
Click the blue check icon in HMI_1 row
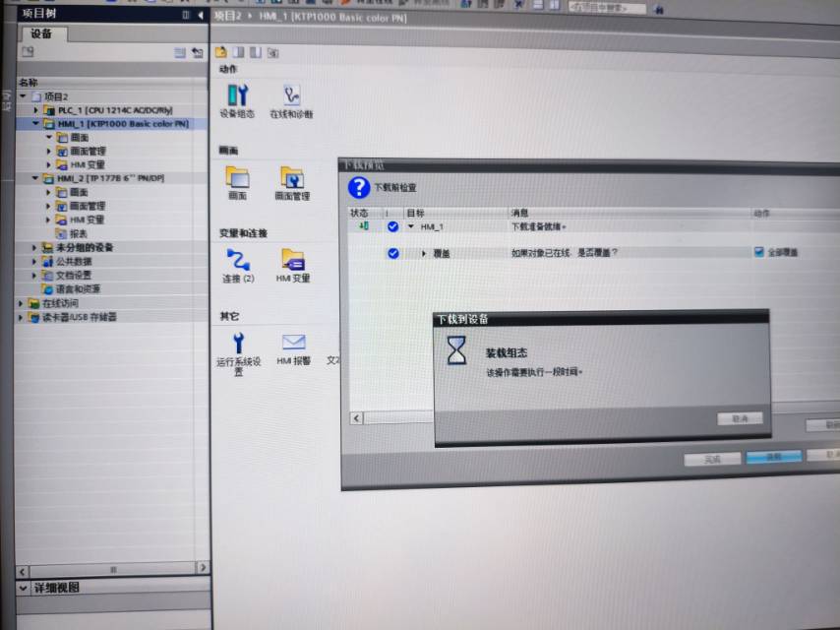click(x=392, y=226)
